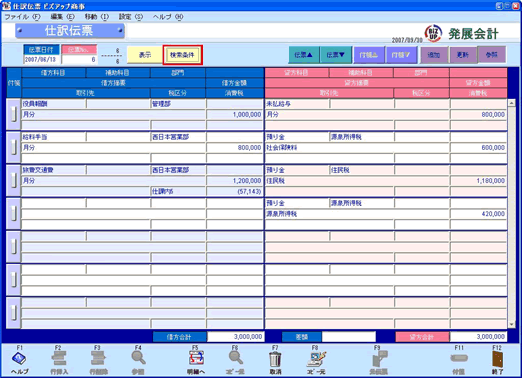Viewport: 523px width, 379px height.
Task: Open the 設定(S) menu
Action: click(x=131, y=17)
